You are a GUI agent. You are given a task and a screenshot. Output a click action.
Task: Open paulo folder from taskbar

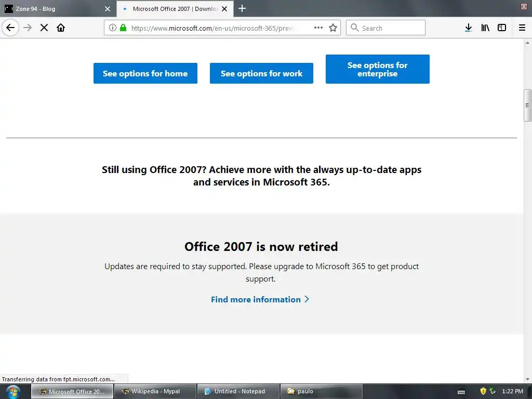pyautogui.click(x=321, y=392)
